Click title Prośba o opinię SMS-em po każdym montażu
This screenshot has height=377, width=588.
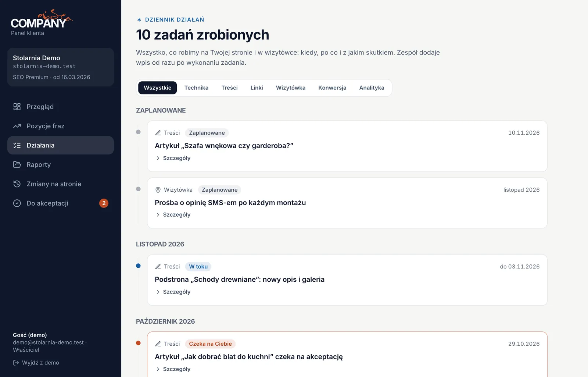[x=230, y=203]
